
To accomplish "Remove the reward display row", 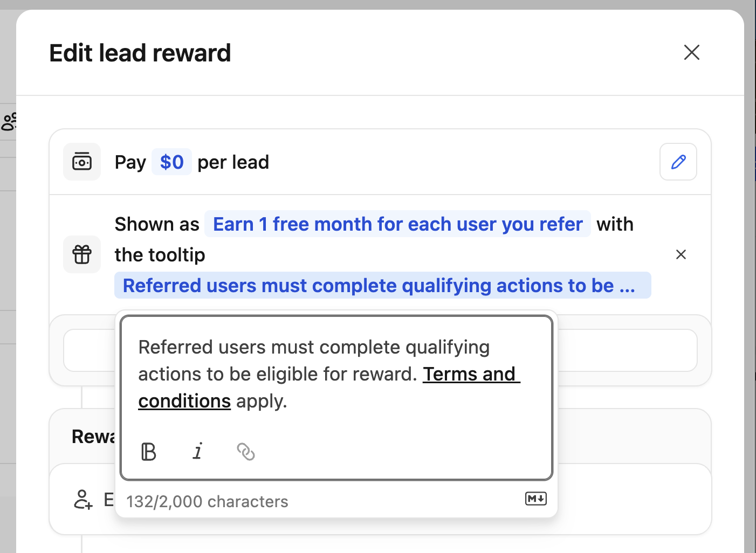I will click(681, 254).
